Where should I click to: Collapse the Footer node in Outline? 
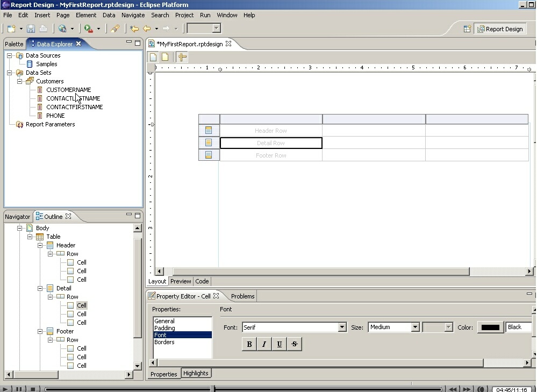pyautogui.click(x=40, y=331)
